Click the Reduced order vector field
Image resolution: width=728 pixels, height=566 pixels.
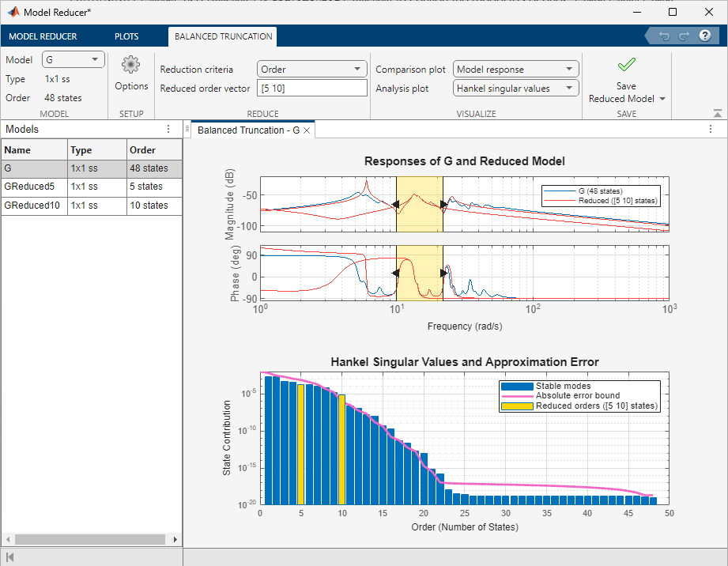[312, 89]
